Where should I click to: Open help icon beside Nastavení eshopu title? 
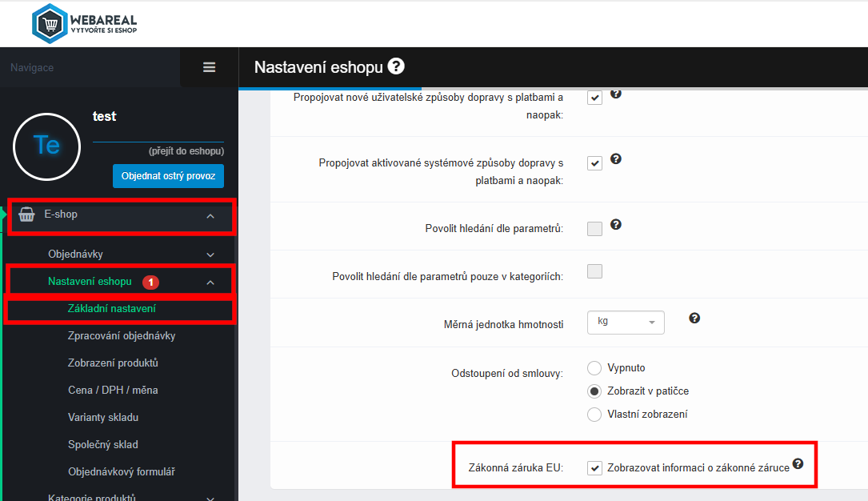click(x=396, y=66)
